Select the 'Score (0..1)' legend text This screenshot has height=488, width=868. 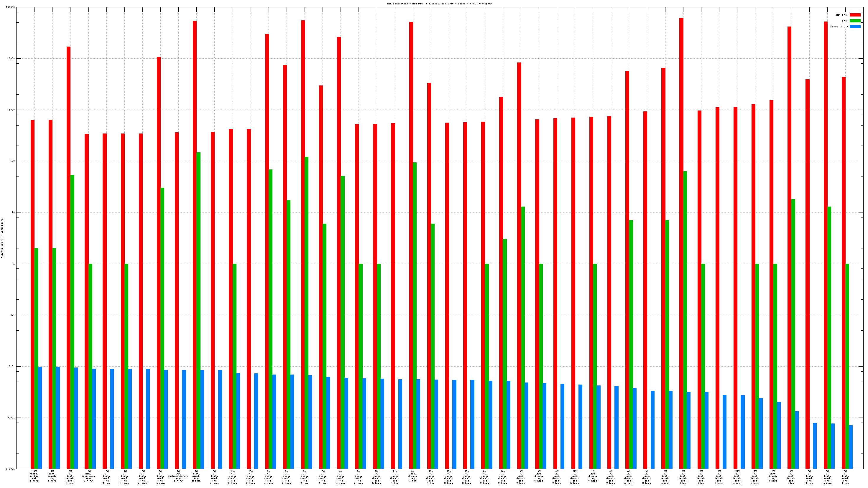pos(839,27)
